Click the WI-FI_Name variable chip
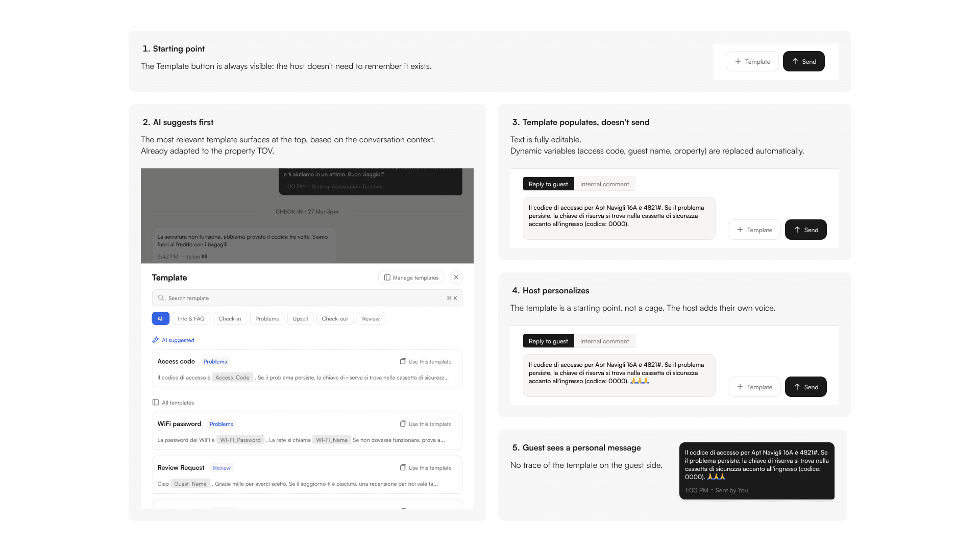Image resolution: width=980 pixels, height=551 pixels. click(x=332, y=440)
